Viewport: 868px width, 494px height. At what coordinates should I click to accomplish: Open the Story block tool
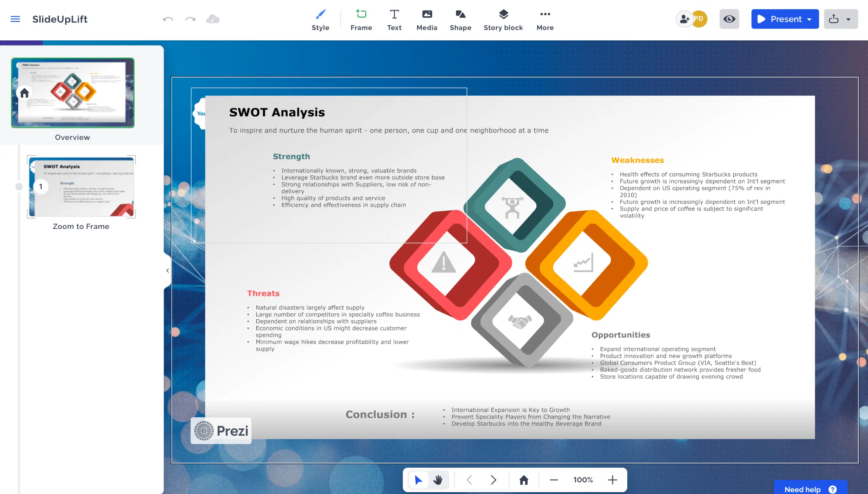point(502,19)
